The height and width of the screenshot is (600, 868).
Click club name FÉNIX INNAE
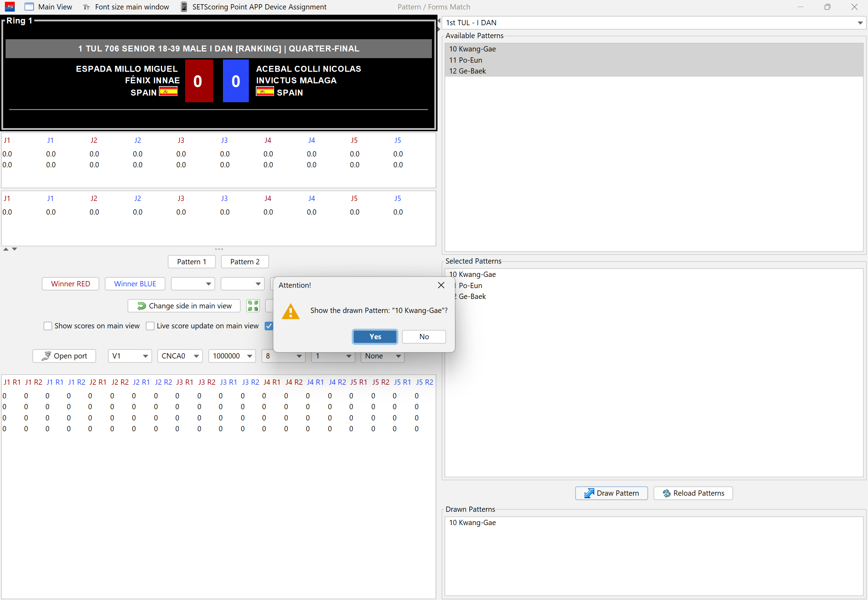(152, 81)
